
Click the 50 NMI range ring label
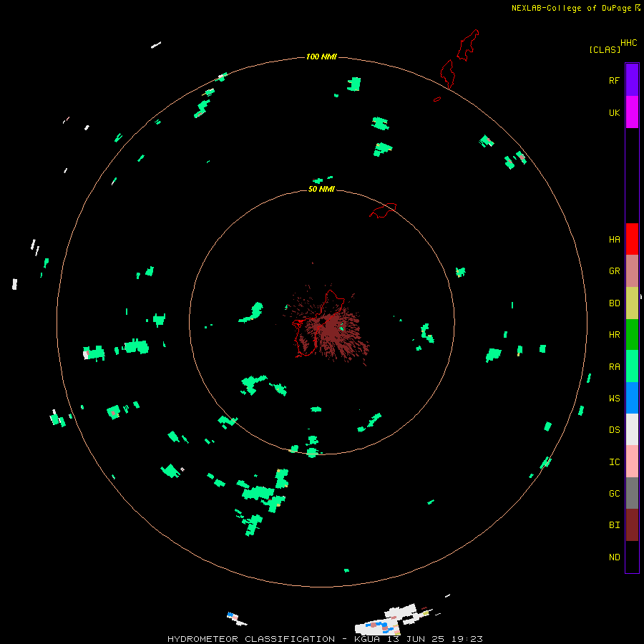(x=321, y=189)
